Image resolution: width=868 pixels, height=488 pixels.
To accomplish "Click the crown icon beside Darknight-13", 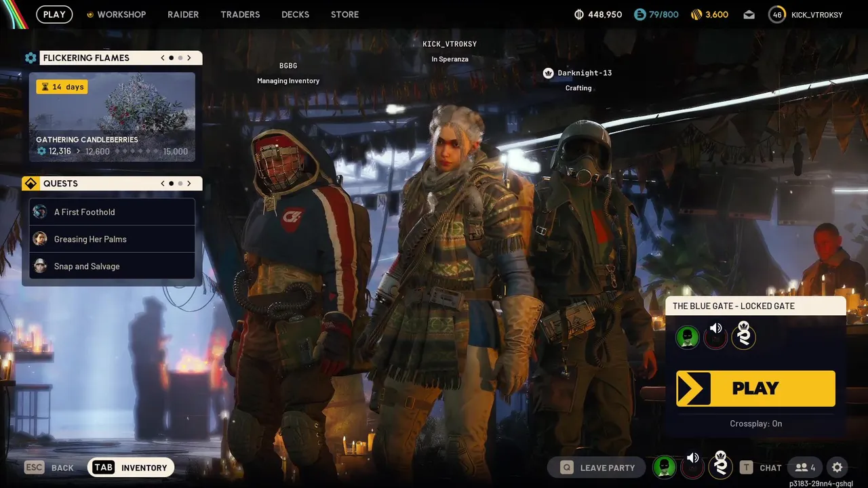I will (x=548, y=73).
